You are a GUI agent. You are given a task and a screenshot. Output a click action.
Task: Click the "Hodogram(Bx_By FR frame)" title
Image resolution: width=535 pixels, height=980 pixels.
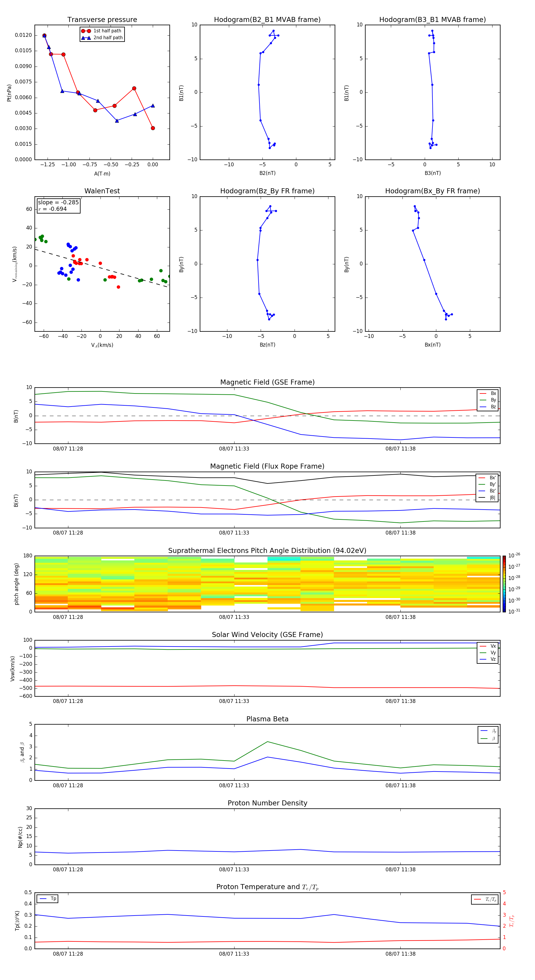432,191
